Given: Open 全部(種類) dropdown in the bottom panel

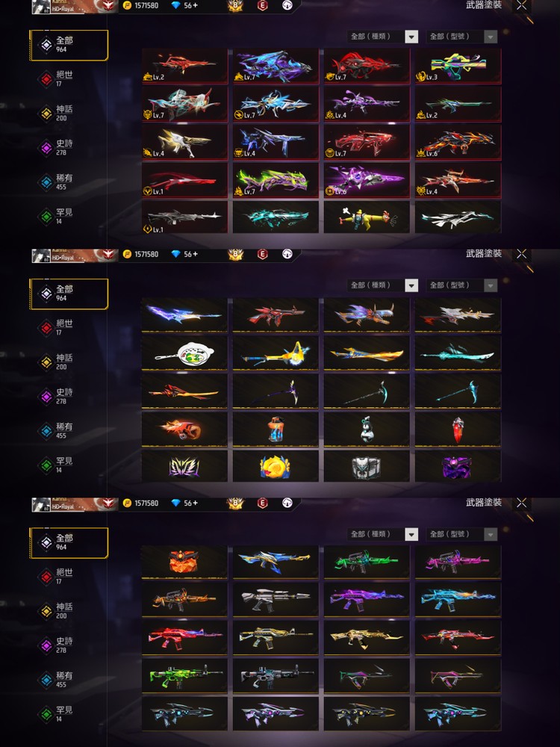Looking at the screenshot, I should [382, 534].
